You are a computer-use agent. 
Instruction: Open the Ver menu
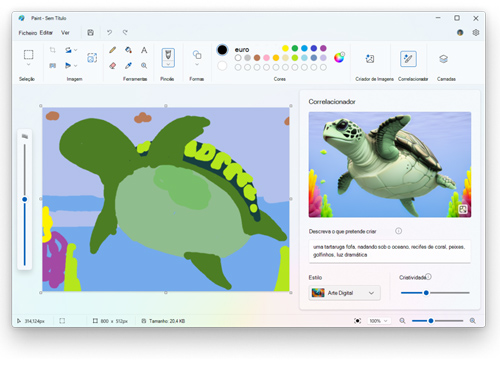(x=65, y=33)
